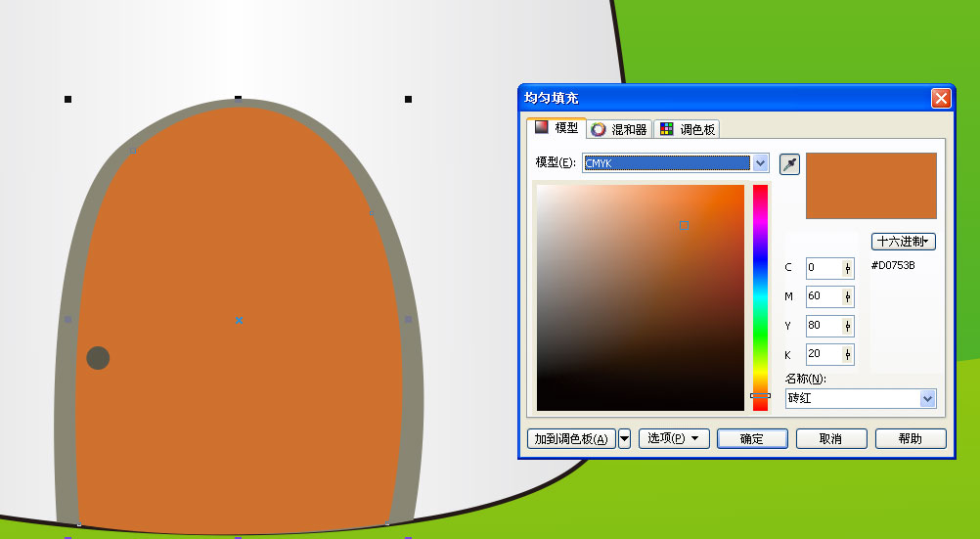Click the C value field

(x=824, y=268)
